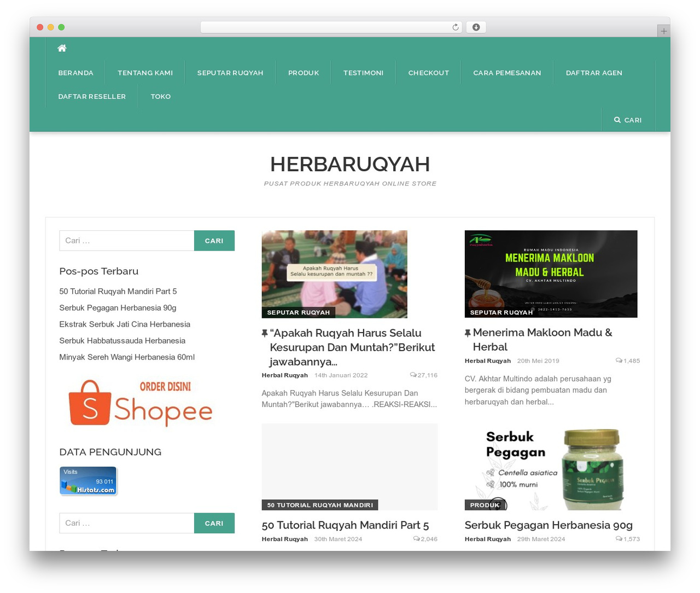
Task: Click the top sidebar search input field
Action: coord(127,241)
